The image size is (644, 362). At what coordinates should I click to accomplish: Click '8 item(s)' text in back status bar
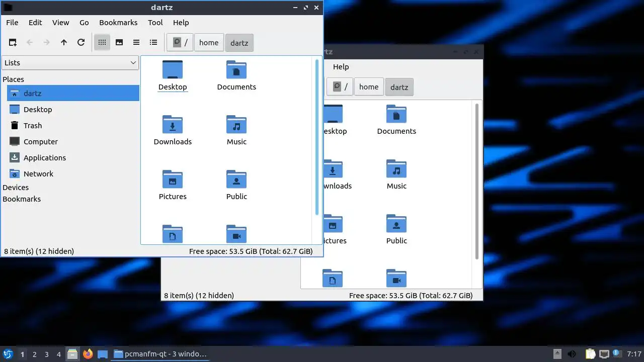tap(199, 296)
